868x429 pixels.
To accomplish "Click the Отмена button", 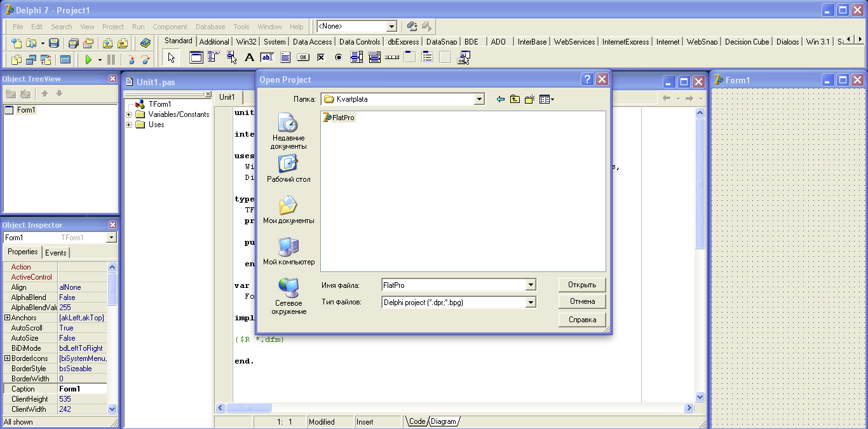I will (x=582, y=301).
